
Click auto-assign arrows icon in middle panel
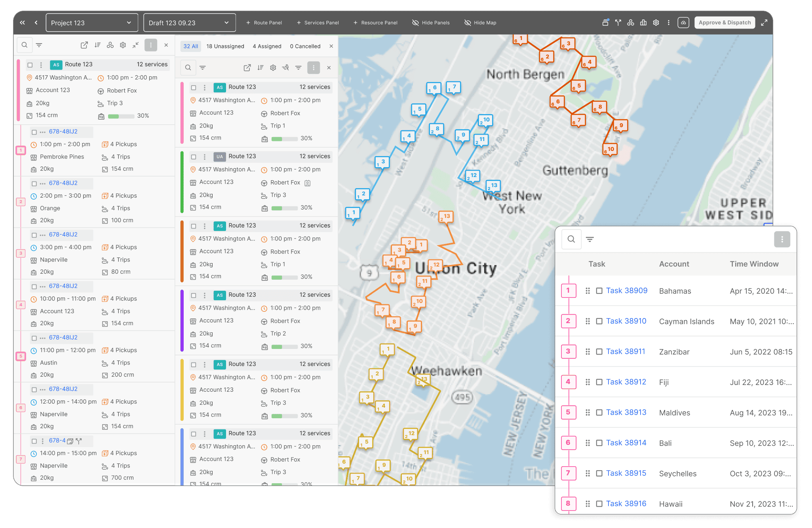(285, 68)
